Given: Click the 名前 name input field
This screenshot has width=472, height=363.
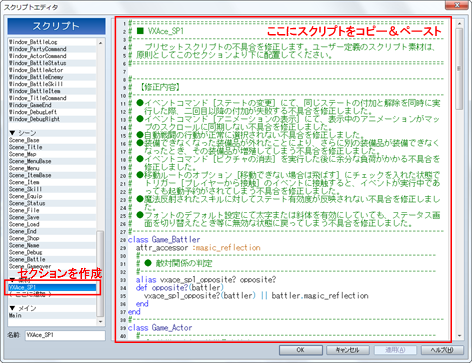Looking at the screenshot, I should [x=65, y=335].
